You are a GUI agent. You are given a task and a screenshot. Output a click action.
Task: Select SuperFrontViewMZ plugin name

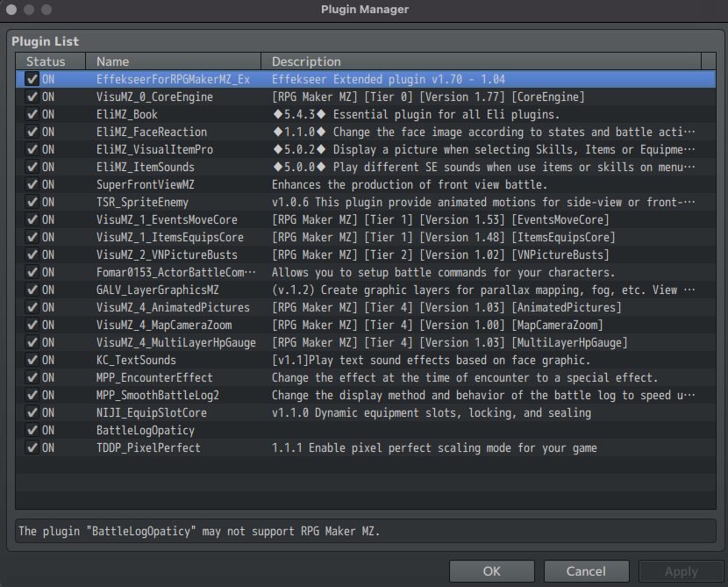tap(146, 185)
